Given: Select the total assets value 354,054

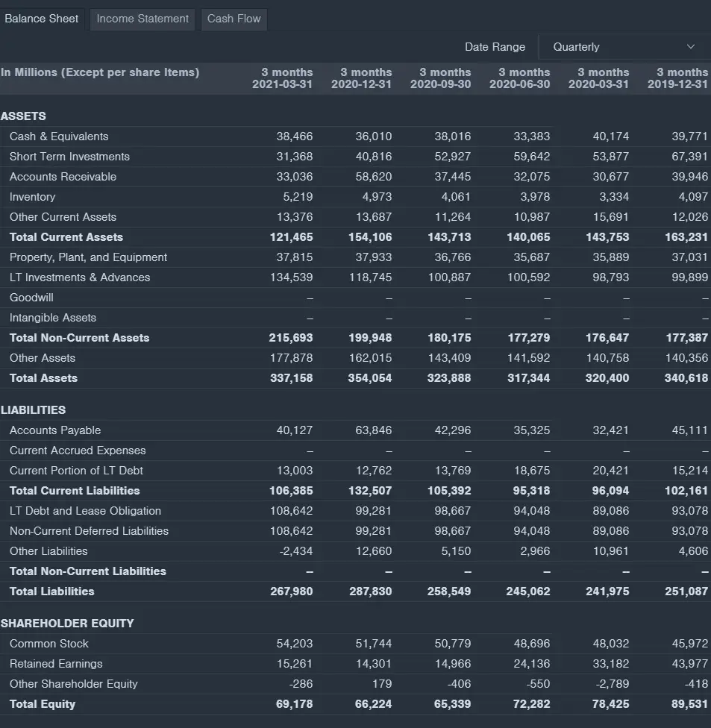Looking at the screenshot, I should (370, 378).
